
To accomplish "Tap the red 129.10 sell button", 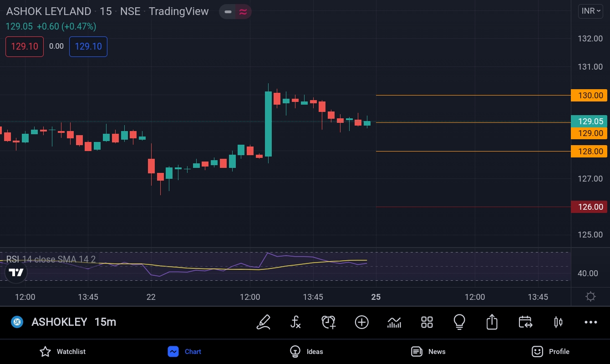I will (x=25, y=46).
